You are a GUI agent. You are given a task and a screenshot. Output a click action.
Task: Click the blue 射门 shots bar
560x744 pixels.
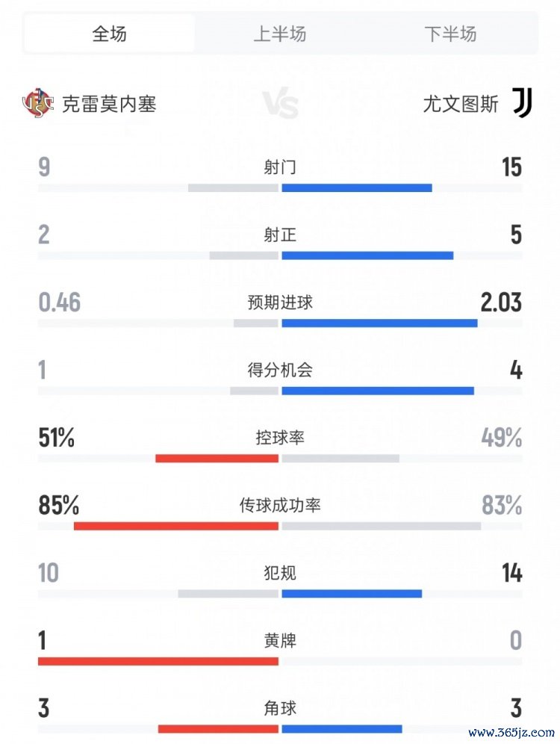click(357, 187)
